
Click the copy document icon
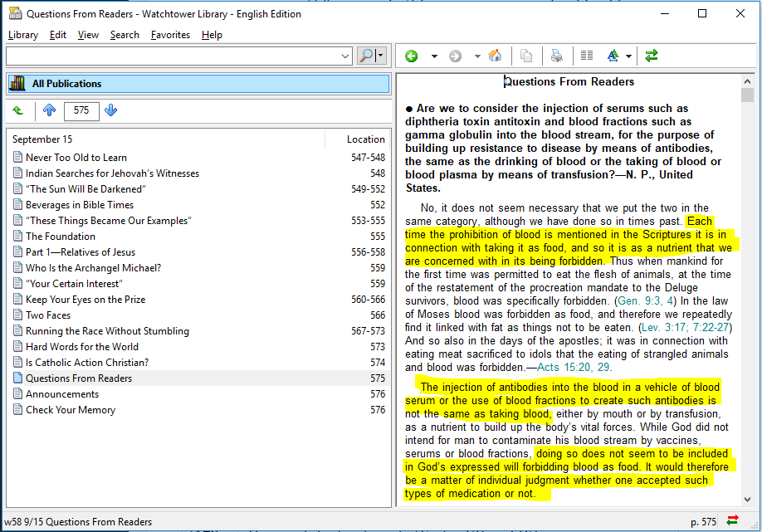point(526,56)
